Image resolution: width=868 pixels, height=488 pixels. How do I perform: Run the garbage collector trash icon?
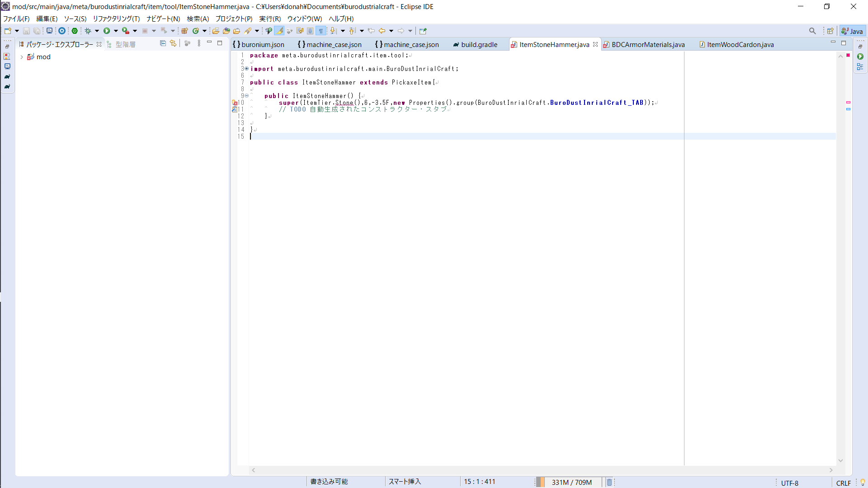pyautogui.click(x=609, y=482)
